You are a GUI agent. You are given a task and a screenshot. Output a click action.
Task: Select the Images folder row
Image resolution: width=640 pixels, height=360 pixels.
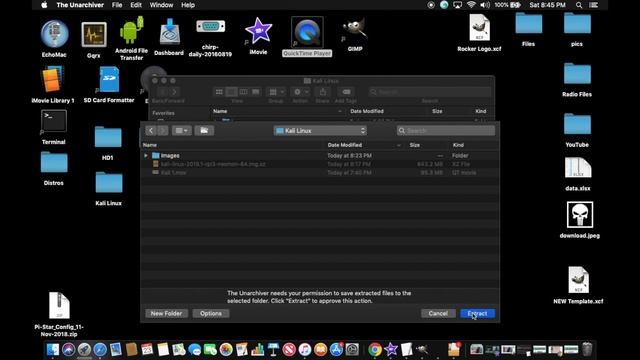pos(320,156)
